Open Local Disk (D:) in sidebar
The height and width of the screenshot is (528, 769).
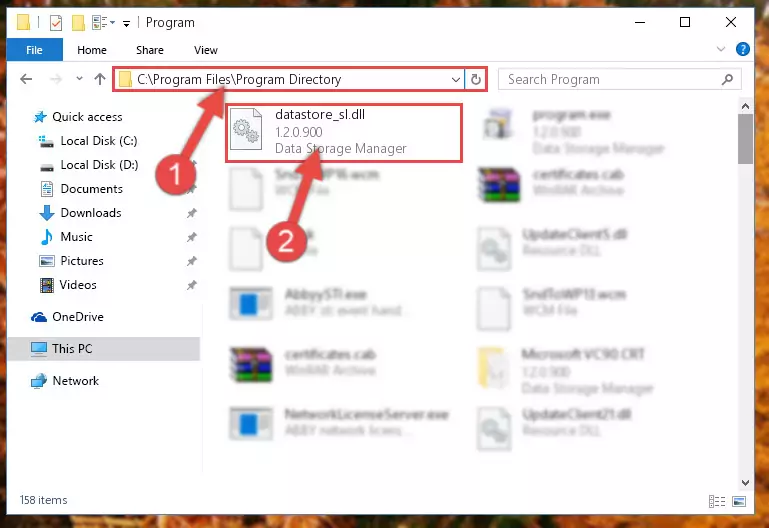(99, 165)
